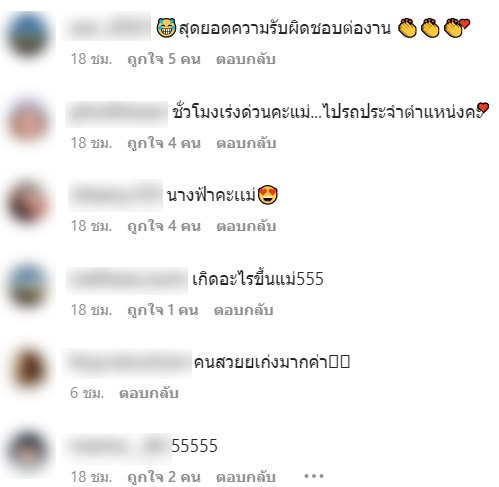Reply (ตอบกลับ) to the คนสวยเก่งมากค่า comment

click(149, 393)
